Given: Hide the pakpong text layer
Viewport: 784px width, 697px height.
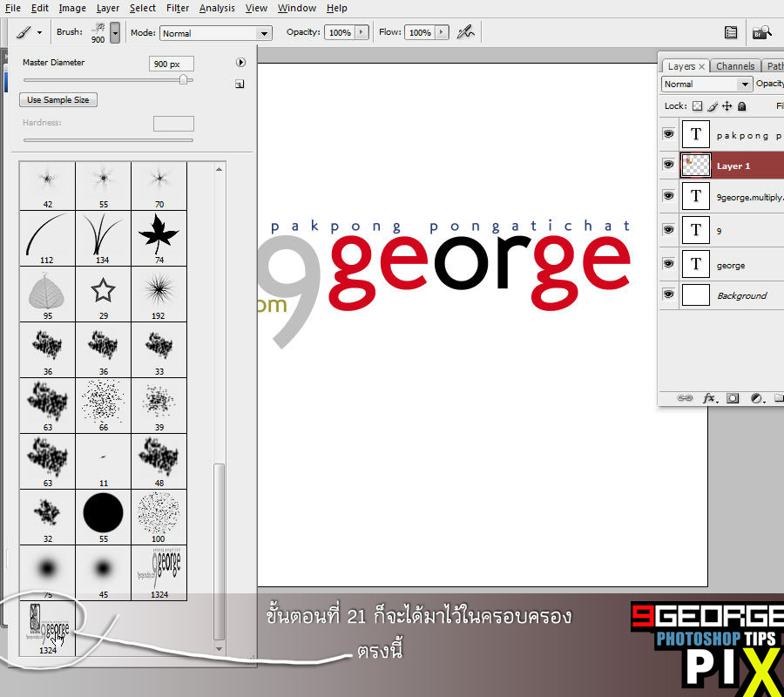Looking at the screenshot, I should point(668,133).
